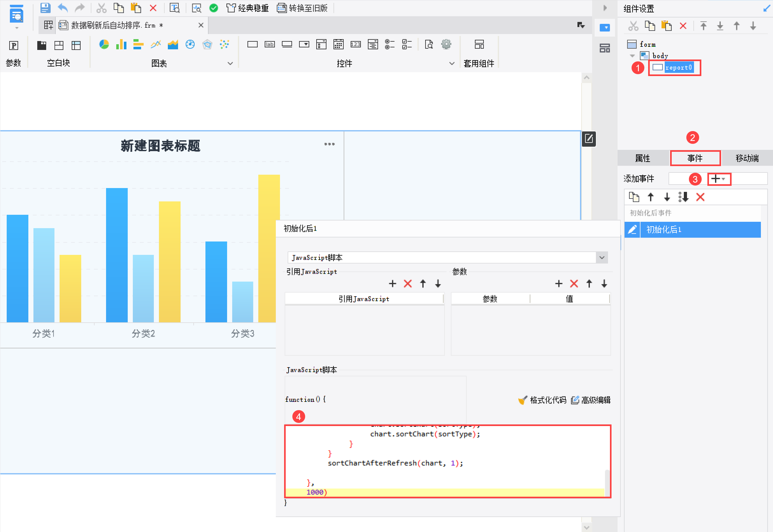Open the JavaScript脚本 type dropdown

(x=602, y=258)
